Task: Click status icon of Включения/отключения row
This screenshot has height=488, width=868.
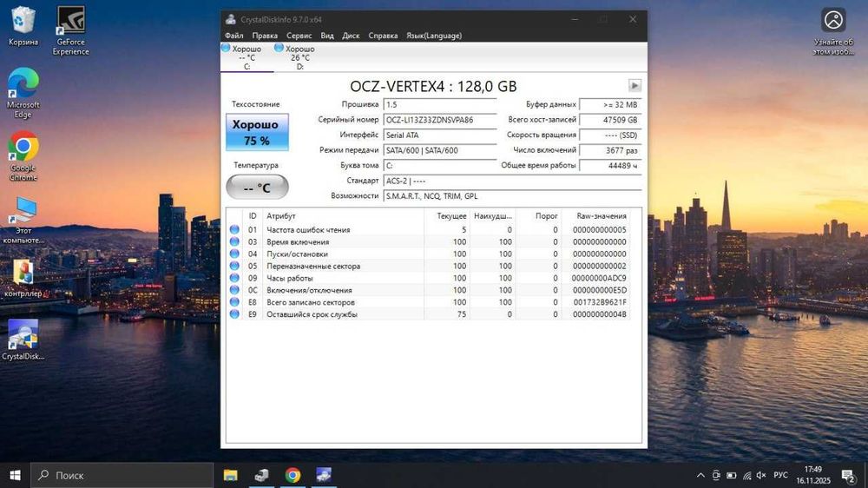Action: (x=234, y=290)
